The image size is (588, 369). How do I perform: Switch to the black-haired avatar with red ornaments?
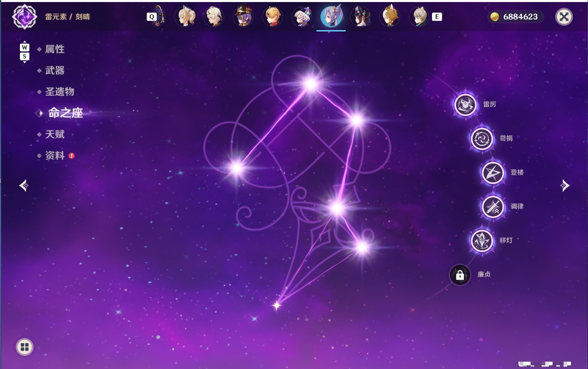click(x=361, y=17)
